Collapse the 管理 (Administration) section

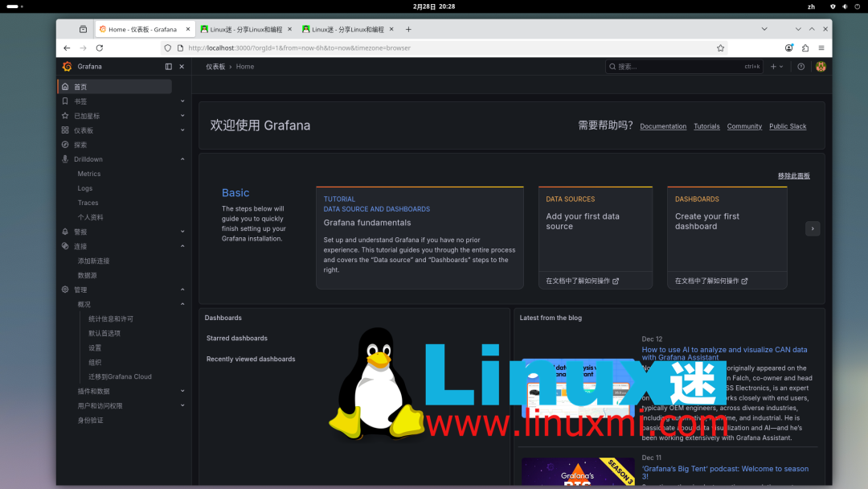click(x=182, y=290)
